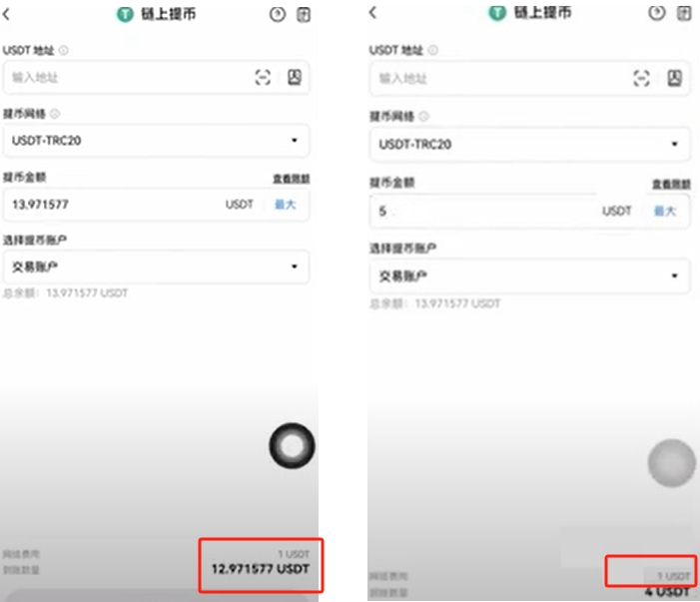
Task: Open withdrawal history clock icon on right screen
Action: pyautogui.click(x=657, y=13)
